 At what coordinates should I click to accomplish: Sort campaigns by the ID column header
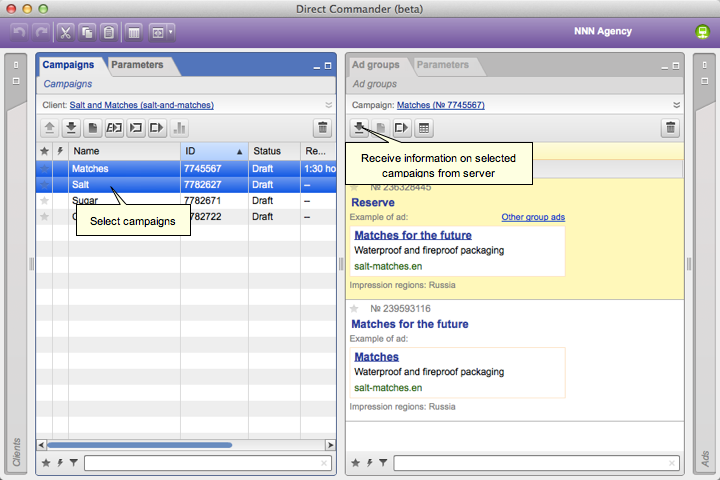pos(214,151)
